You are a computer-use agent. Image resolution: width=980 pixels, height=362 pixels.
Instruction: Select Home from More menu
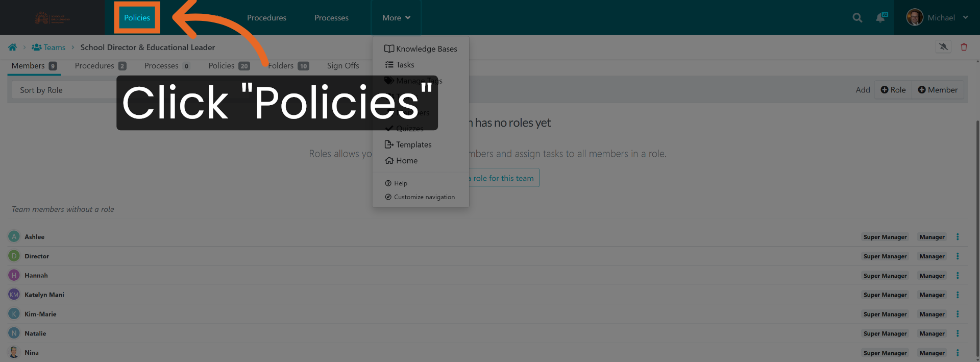401,160
